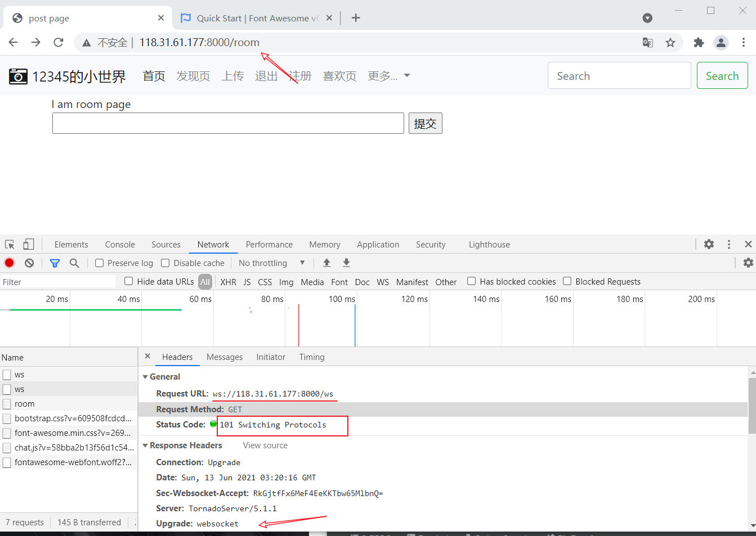Click the green Search button
This screenshot has height=536, width=756.
(x=722, y=75)
